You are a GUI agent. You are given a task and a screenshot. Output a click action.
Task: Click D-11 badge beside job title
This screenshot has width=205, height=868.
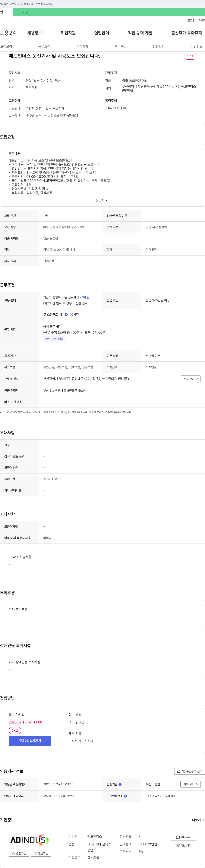click(x=190, y=56)
